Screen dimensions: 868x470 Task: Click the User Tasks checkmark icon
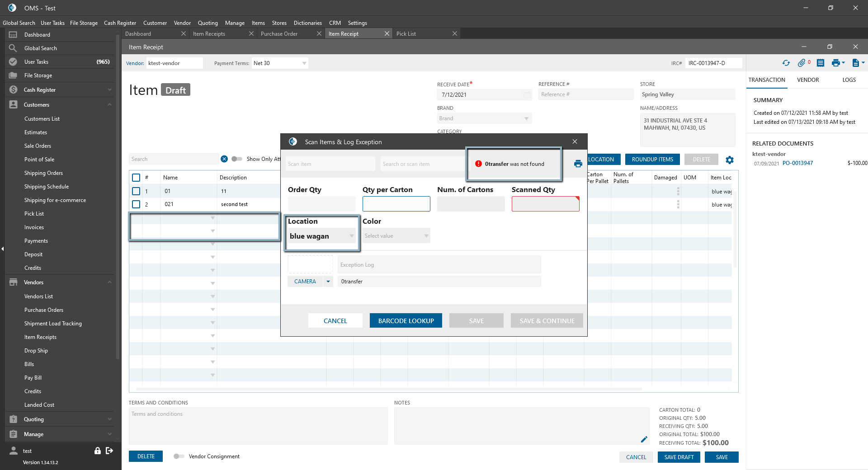[13, 62]
